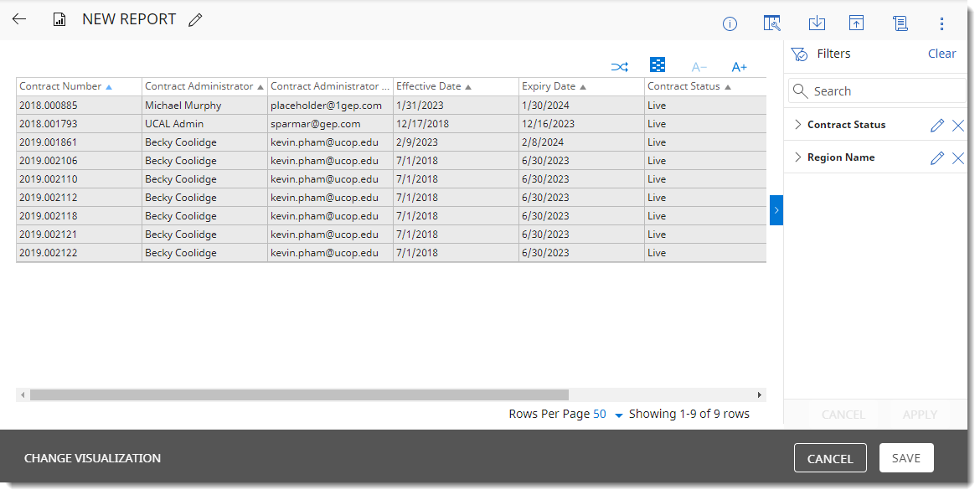Click the NEW REPORT title text
This screenshot has width=980, height=495.
click(129, 19)
